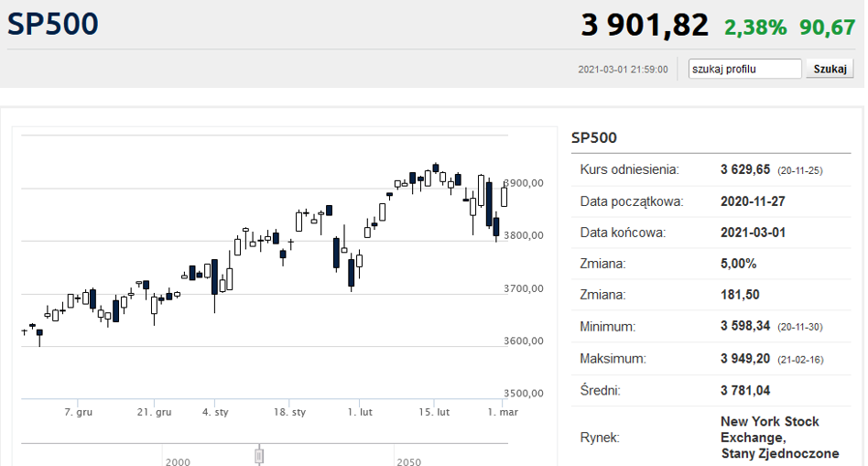The height and width of the screenshot is (466, 868).
Task: Click the 'Data początkowa:' label
Action: pyautogui.click(x=632, y=201)
